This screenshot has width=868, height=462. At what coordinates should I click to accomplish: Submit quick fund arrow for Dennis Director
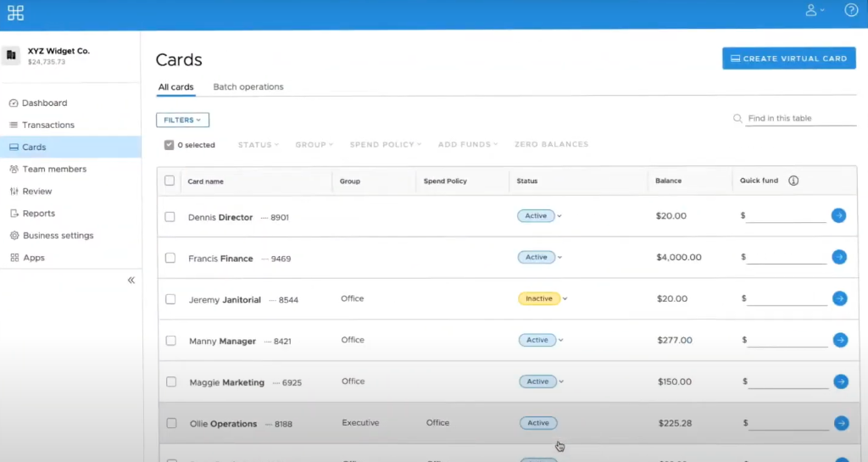point(838,215)
